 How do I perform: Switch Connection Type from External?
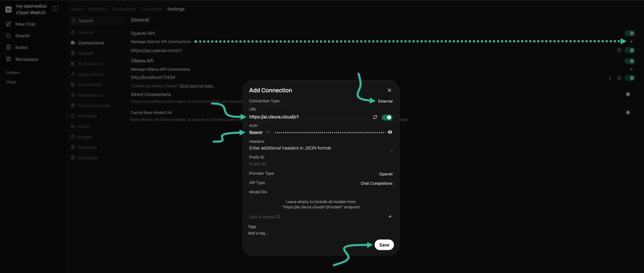(385, 101)
